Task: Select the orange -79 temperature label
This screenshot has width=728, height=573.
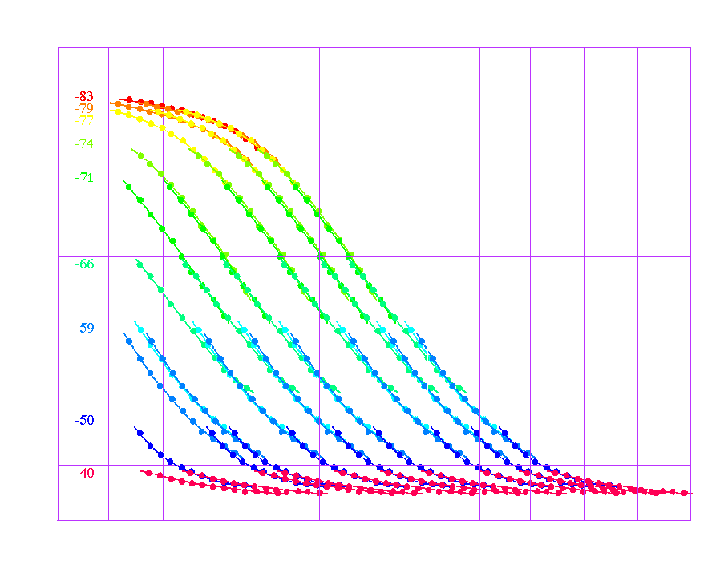Action: pos(84,108)
